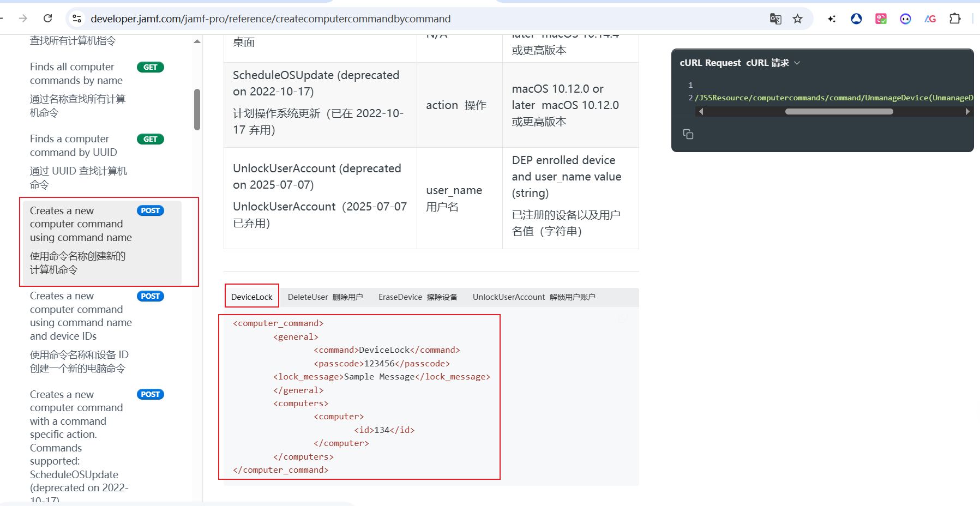Copy the cURL request with the copy icon
This screenshot has height=506, width=980.
coord(688,134)
